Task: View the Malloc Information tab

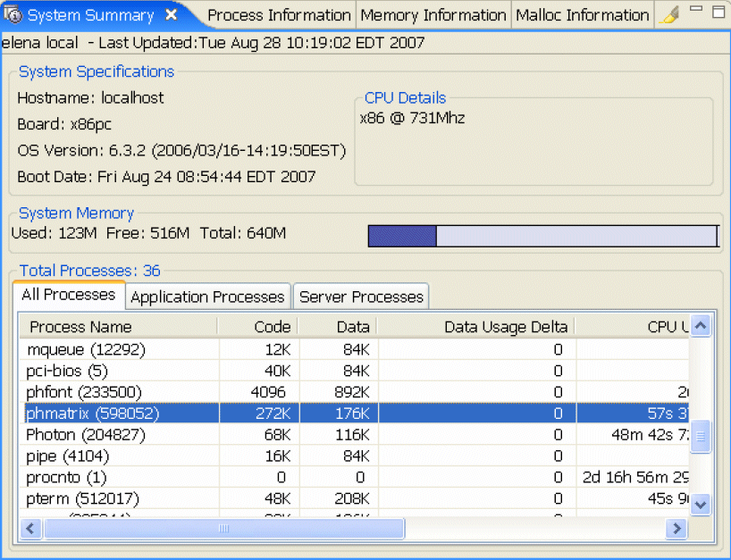Action: coord(582,14)
